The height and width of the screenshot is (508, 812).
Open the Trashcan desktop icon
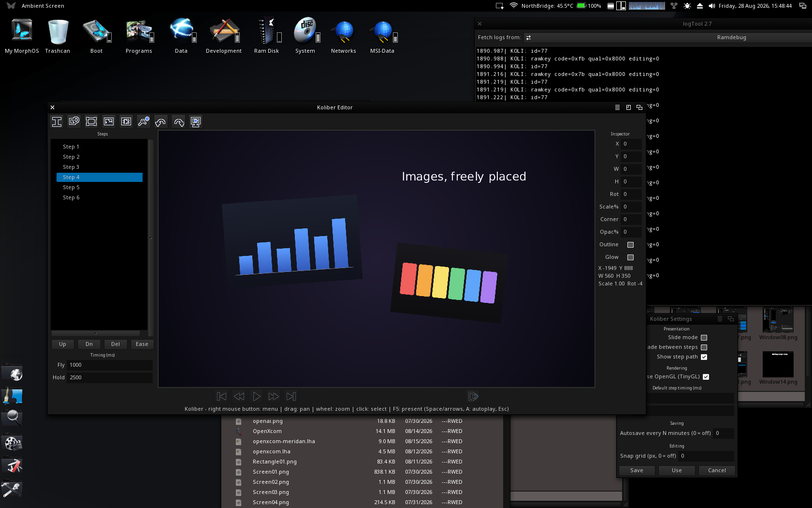click(x=58, y=36)
